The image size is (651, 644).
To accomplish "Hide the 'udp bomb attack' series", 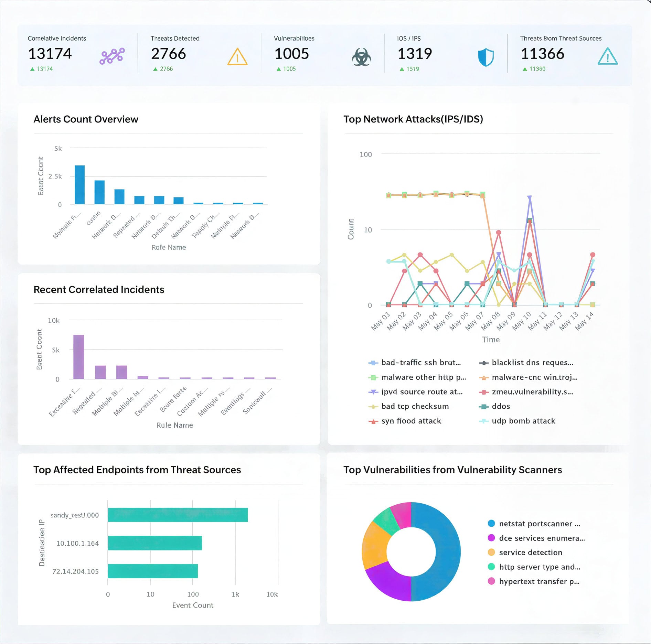I will click(x=523, y=421).
